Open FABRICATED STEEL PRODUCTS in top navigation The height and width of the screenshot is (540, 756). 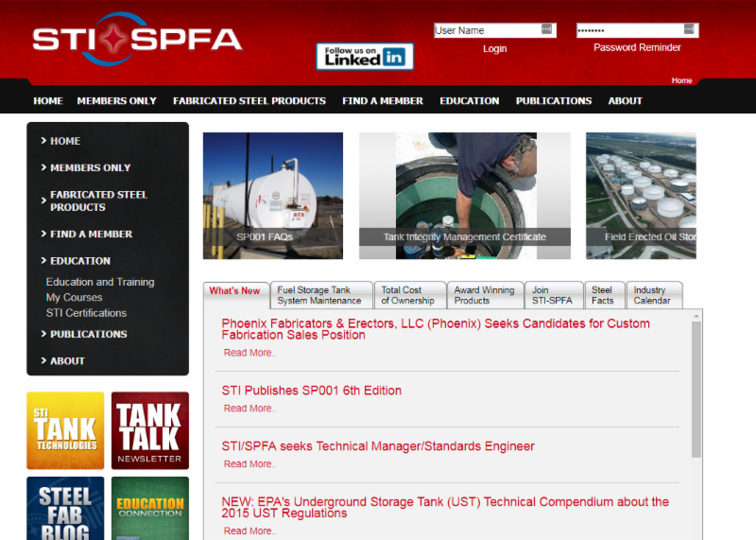[249, 101]
